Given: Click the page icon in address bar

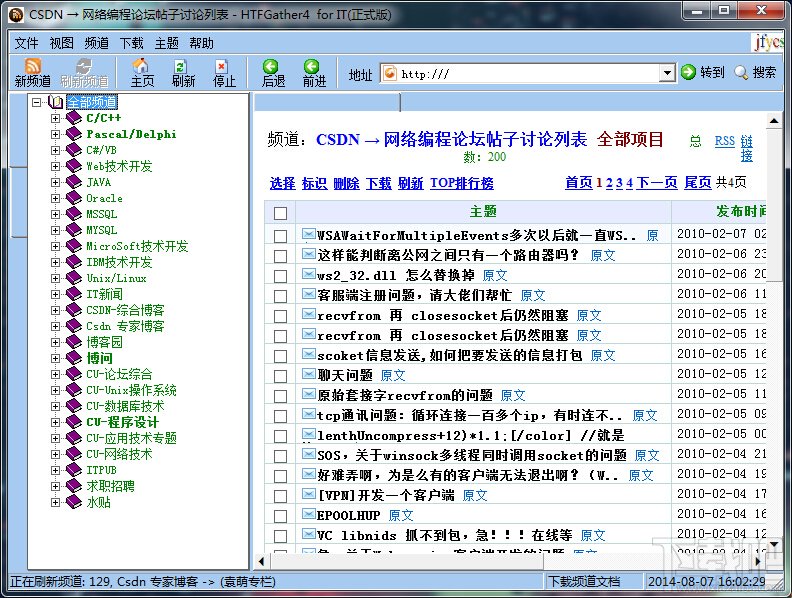Looking at the screenshot, I should 390,74.
